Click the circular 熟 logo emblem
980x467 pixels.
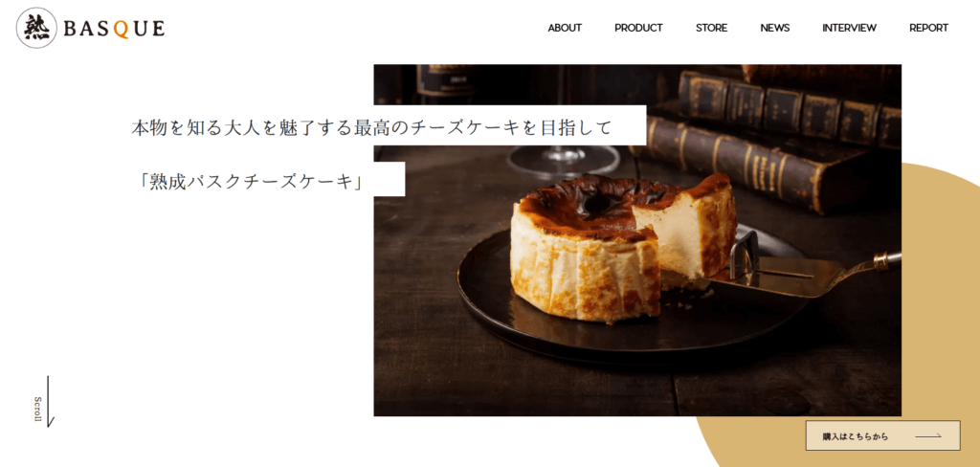click(x=37, y=28)
